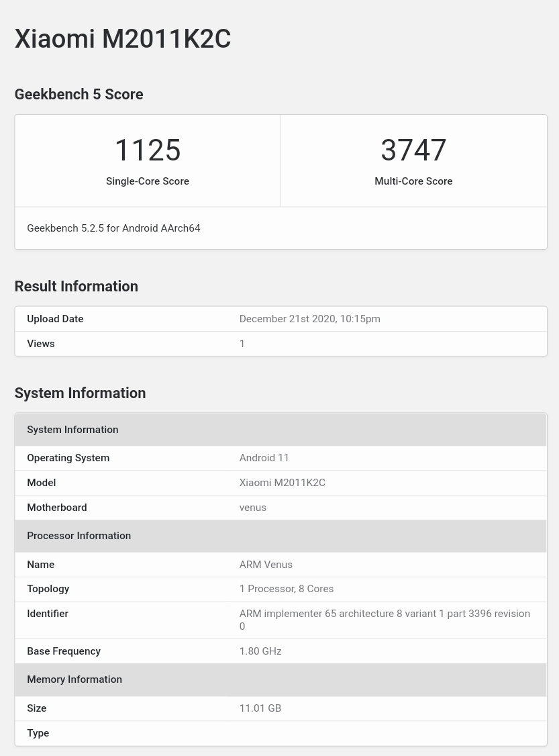Click the Geekbench 5.2.5 for Android AArch64 text
559x756 pixels.
coord(113,228)
